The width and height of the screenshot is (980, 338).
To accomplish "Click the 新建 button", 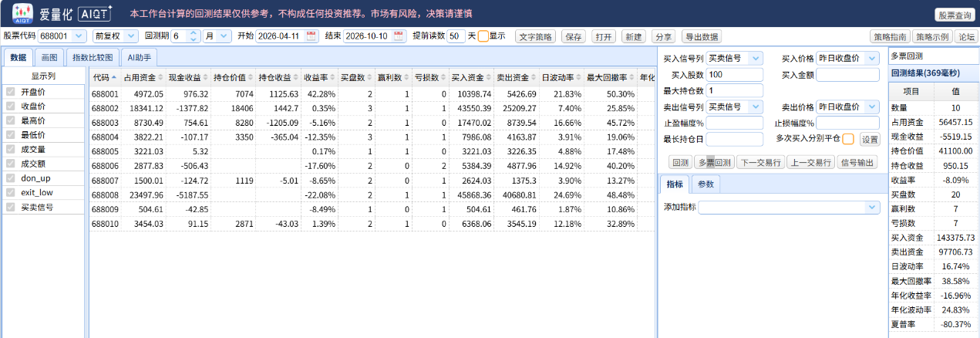I will pyautogui.click(x=634, y=36).
